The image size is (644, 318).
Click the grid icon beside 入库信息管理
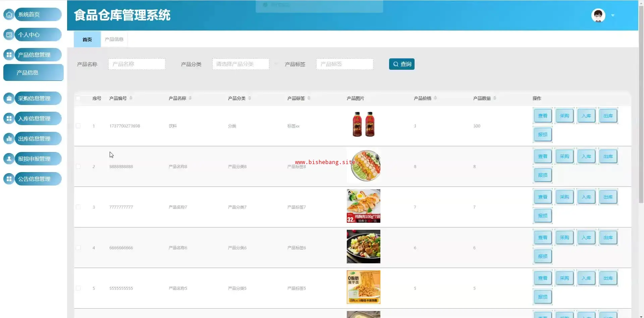(x=9, y=118)
